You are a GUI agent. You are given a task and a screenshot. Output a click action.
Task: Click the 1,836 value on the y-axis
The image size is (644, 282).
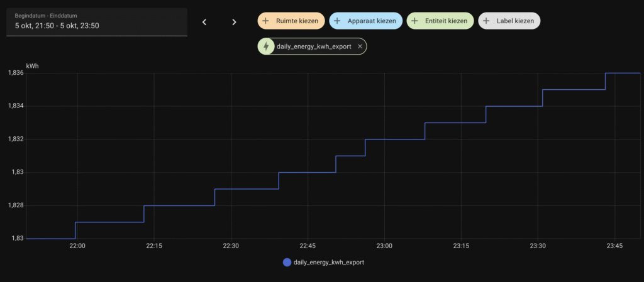(16, 73)
